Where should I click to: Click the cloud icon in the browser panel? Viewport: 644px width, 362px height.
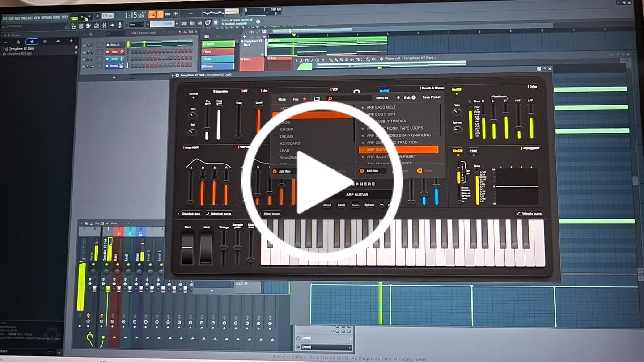coord(58,41)
